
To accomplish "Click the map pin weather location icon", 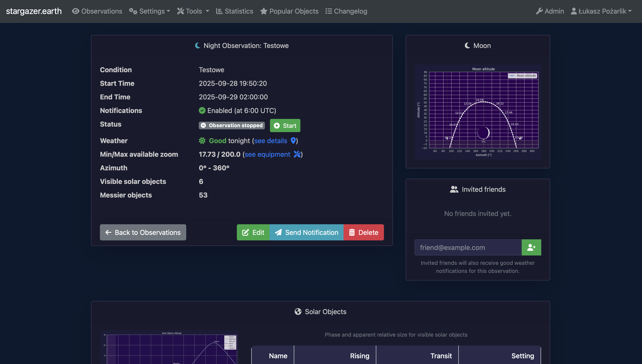I will tap(293, 141).
